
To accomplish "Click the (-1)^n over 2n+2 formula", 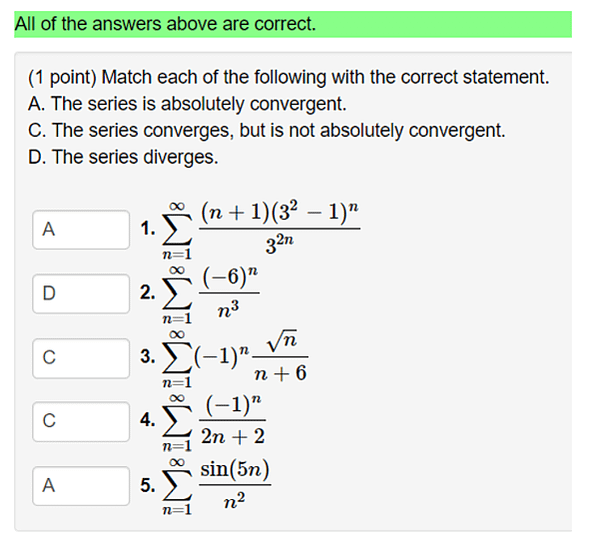I will pyautogui.click(x=214, y=421).
